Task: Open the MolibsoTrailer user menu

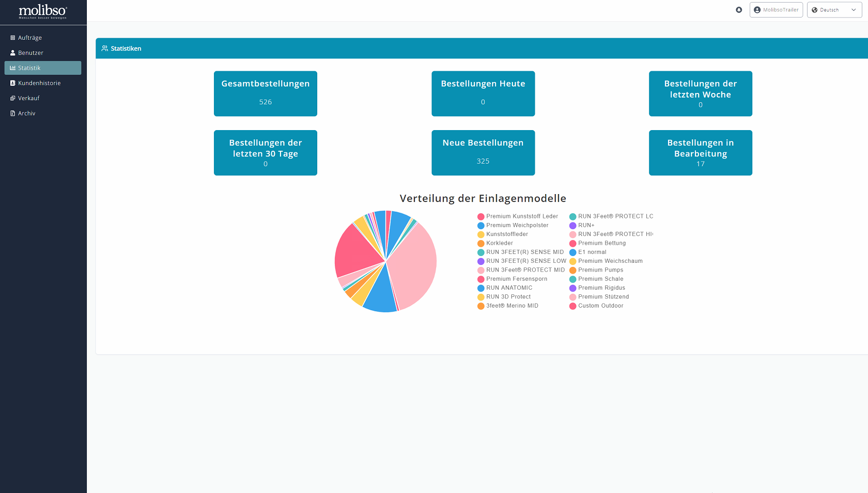Action: click(776, 10)
